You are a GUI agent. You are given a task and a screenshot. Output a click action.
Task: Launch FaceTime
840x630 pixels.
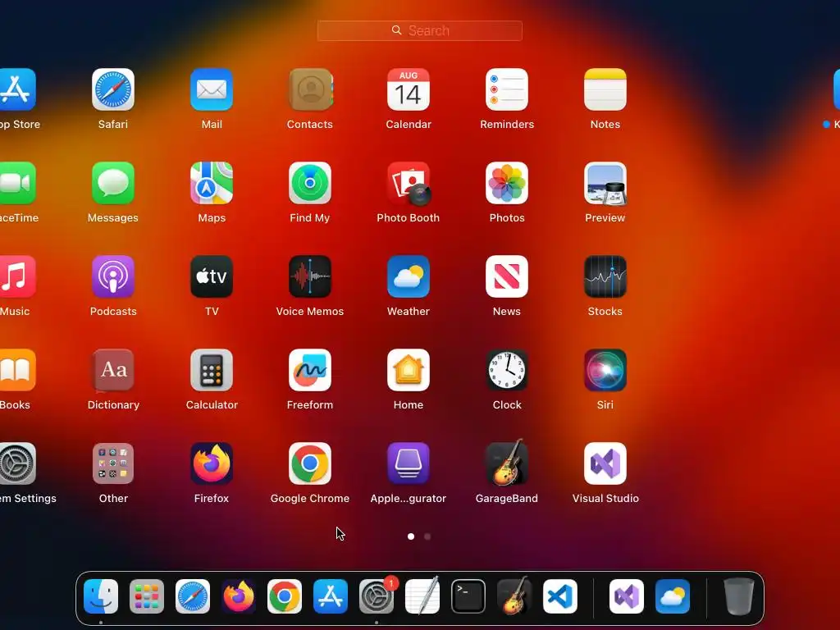click(16, 183)
